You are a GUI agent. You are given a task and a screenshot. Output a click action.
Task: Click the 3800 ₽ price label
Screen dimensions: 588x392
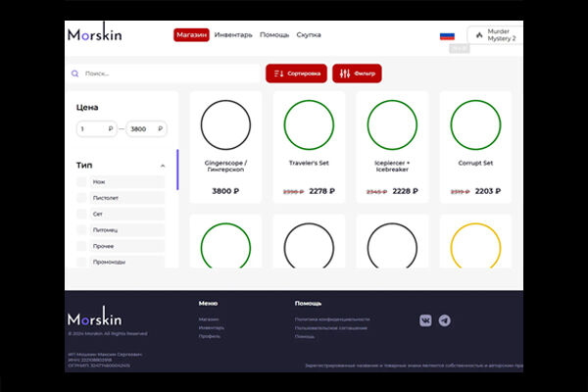tap(225, 191)
